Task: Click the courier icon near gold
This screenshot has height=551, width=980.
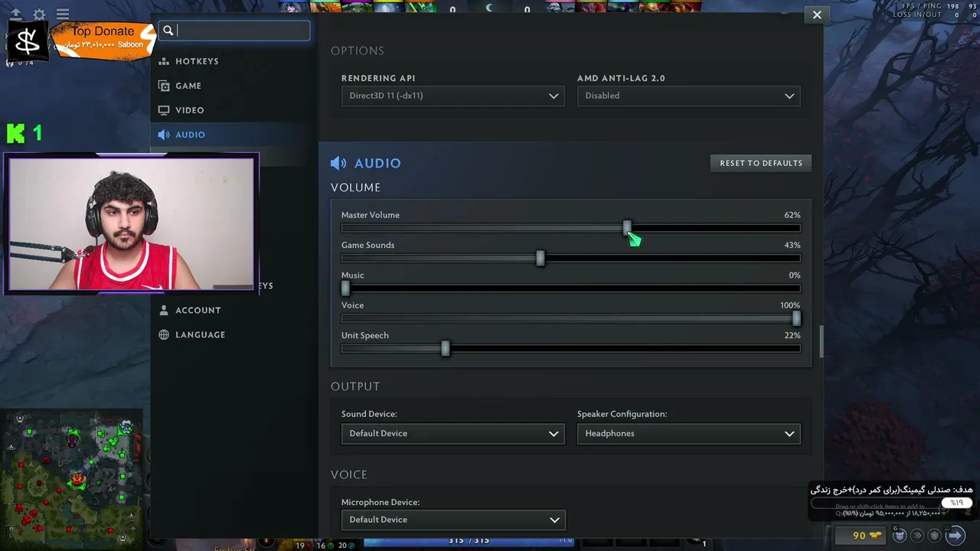Action: pyautogui.click(x=900, y=536)
